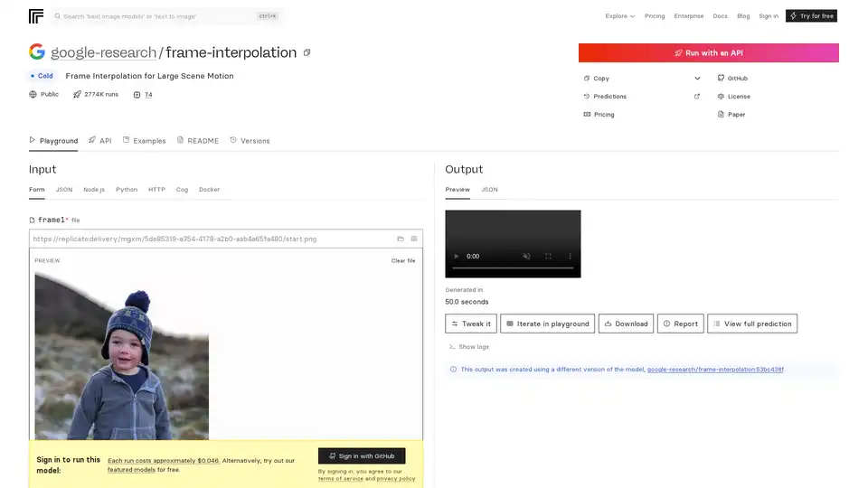The width and height of the screenshot is (868, 488).
Task: Click the video progress bar
Action: (x=513, y=268)
